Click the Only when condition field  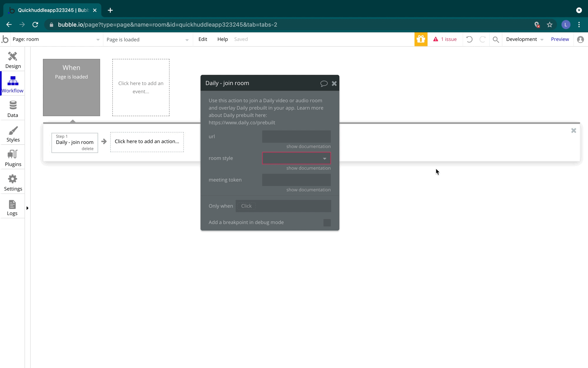283,206
